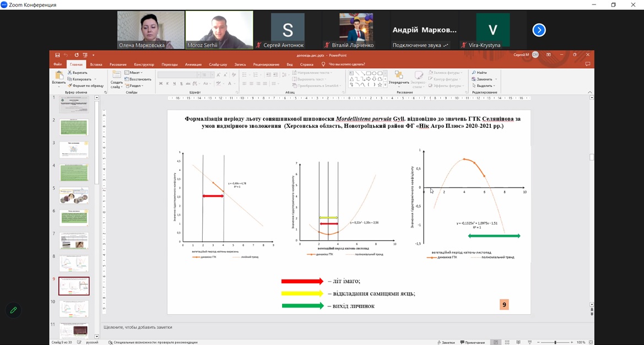This screenshot has width=644, height=345.
Task: Click 'Что вы хотите сделать?' search box
Action: (x=345, y=64)
